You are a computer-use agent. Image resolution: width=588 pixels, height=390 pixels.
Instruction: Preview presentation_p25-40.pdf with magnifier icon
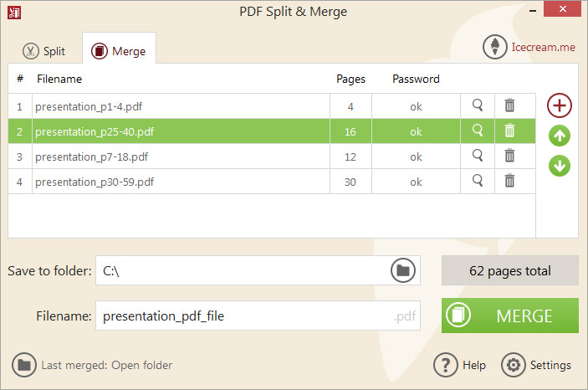click(x=478, y=131)
